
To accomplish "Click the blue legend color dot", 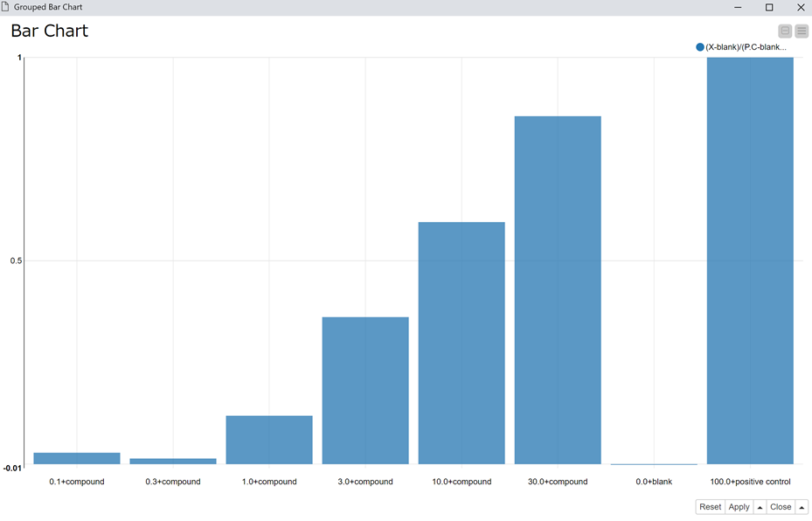I will 699,47.
